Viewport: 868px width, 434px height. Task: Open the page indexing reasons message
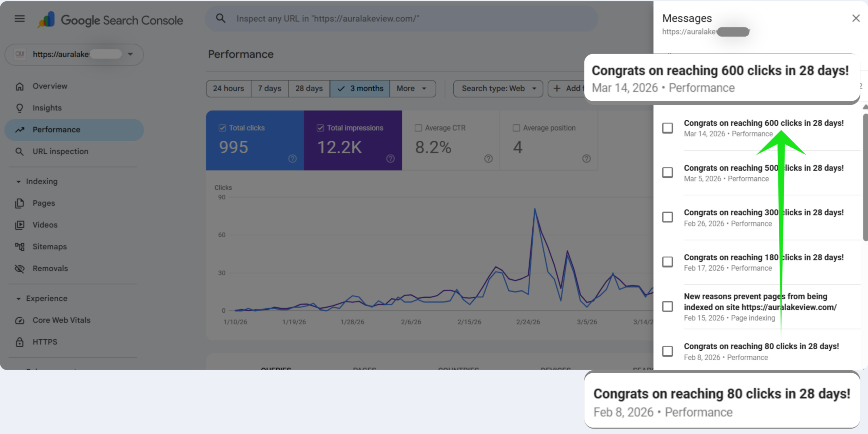tap(760, 307)
